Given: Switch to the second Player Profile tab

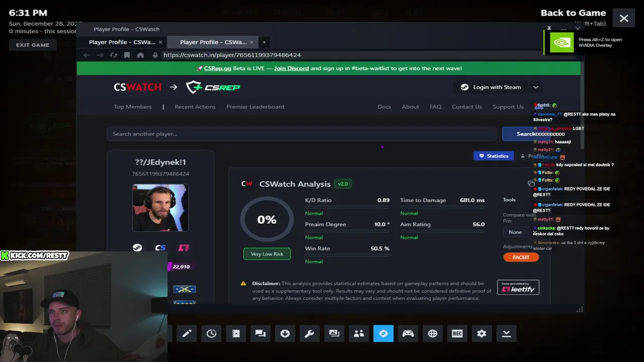Looking at the screenshot, I should tap(213, 42).
